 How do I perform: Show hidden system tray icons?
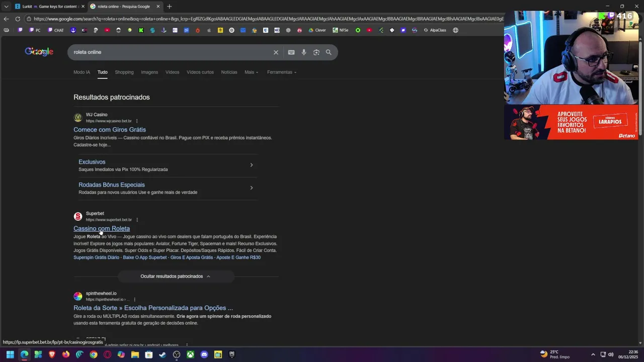point(593,354)
